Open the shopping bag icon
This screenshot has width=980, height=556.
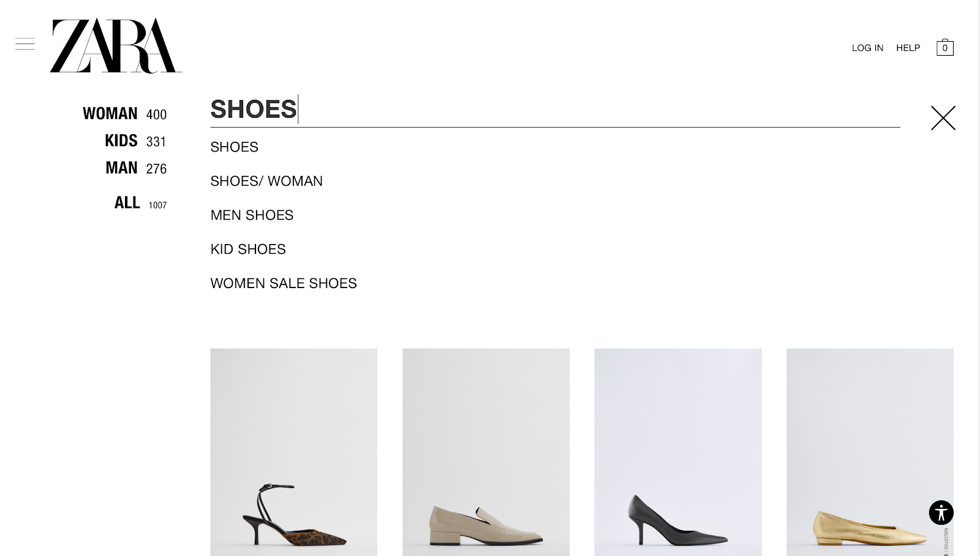(944, 47)
